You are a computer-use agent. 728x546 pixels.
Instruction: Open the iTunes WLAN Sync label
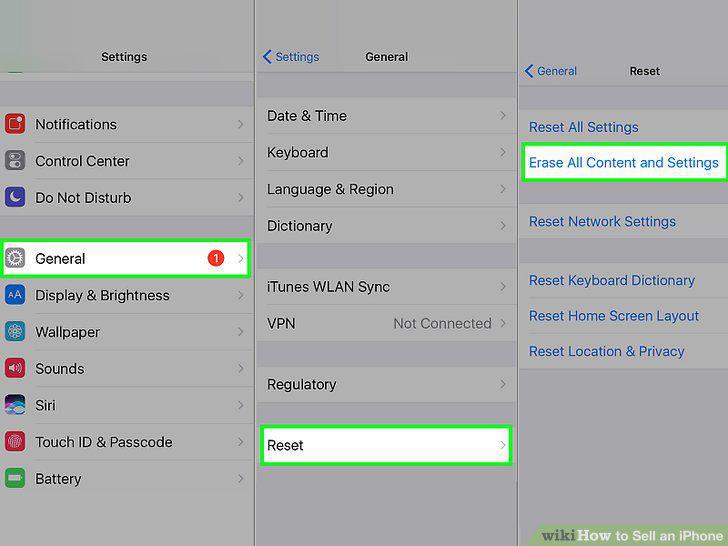point(328,286)
